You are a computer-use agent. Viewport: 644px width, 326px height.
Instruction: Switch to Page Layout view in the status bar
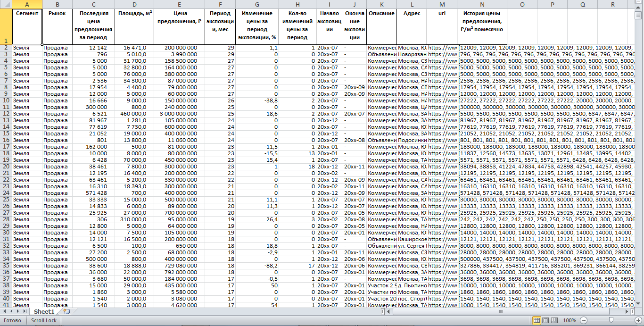[x=545, y=320]
